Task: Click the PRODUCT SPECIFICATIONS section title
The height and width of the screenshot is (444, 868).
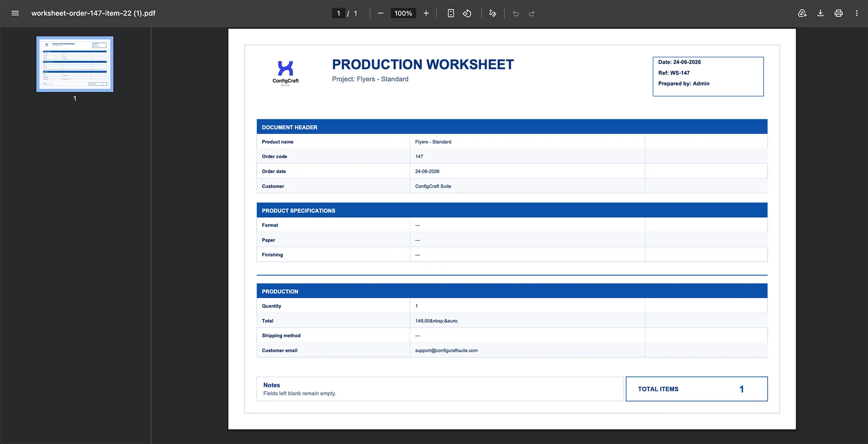Action: coord(298,211)
